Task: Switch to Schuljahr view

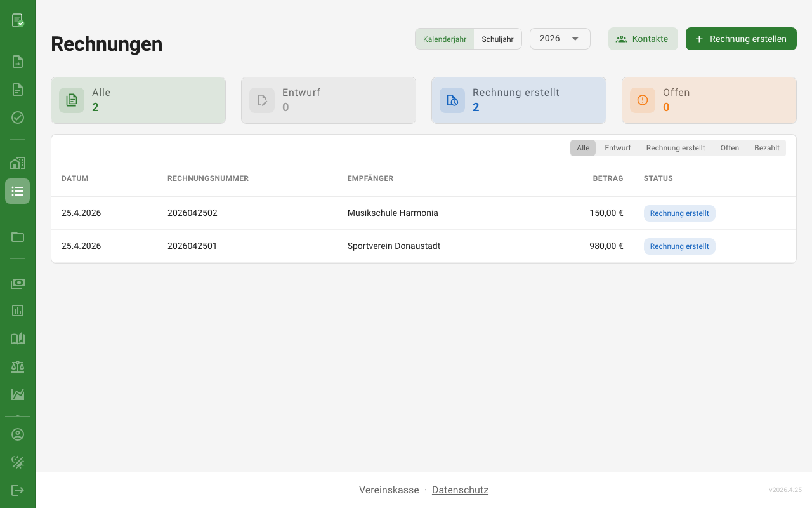Action: point(497,39)
